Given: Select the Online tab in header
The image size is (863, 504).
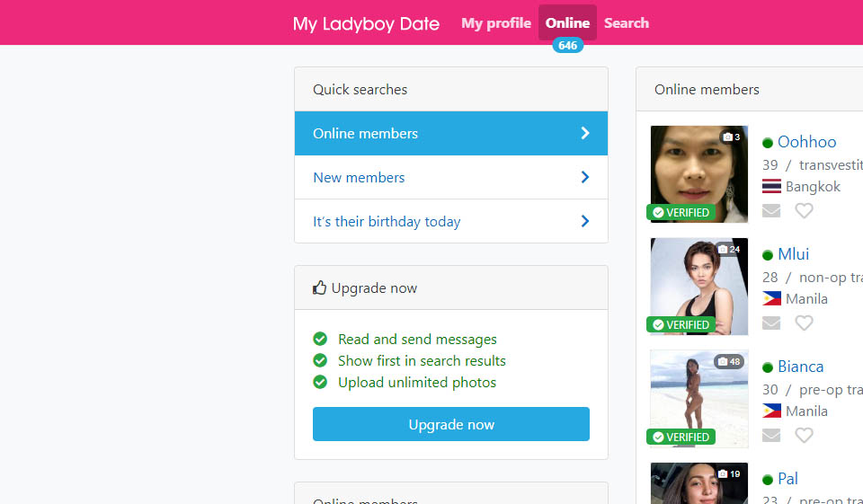Looking at the screenshot, I should [567, 23].
